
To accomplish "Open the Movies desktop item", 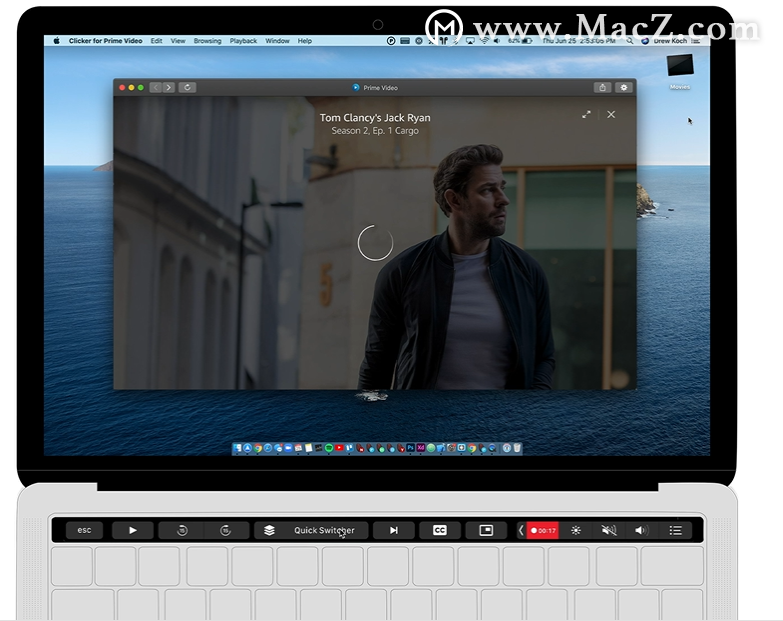I will pos(680,72).
